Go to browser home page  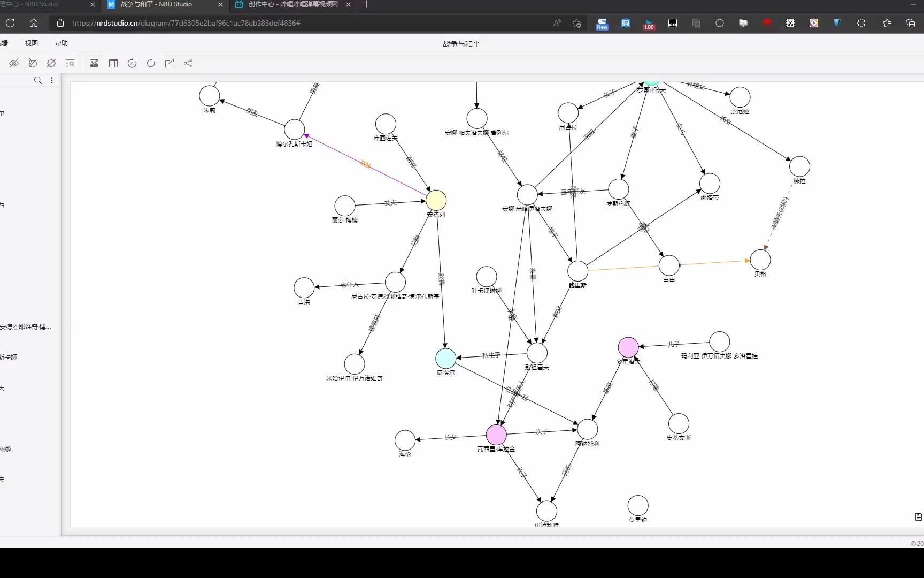pos(34,23)
